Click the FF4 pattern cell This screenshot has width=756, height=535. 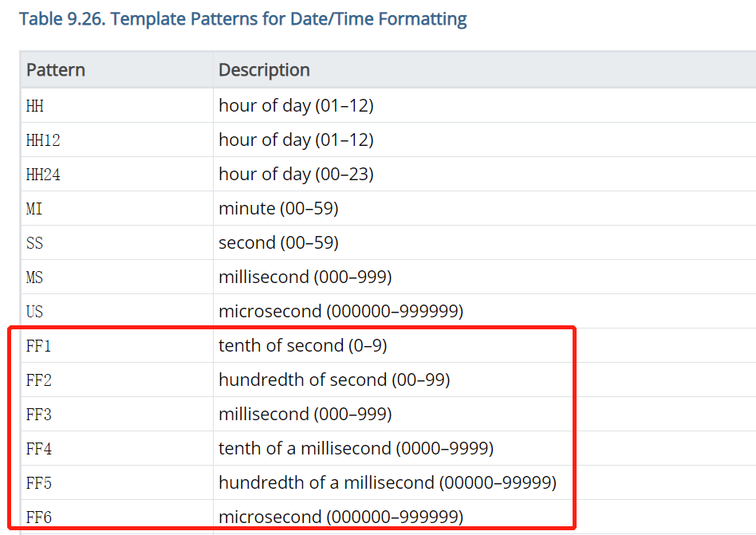(39, 449)
